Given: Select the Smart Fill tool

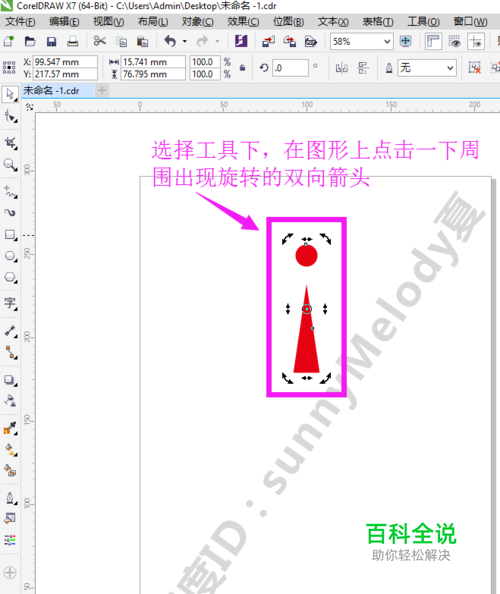Looking at the screenshot, I should [x=10, y=471].
